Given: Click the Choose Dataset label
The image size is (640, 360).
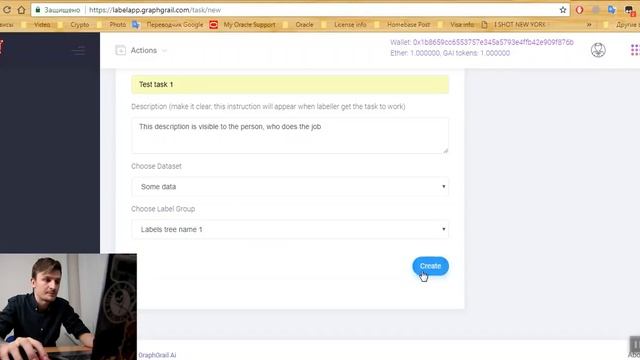Looking at the screenshot, I should [x=156, y=166].
